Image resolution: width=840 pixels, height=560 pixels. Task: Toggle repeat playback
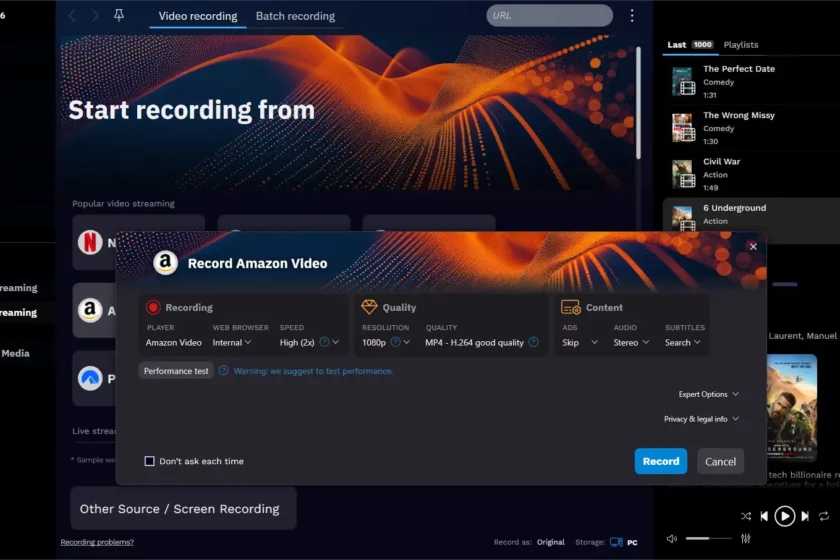[x=824, y=516]
